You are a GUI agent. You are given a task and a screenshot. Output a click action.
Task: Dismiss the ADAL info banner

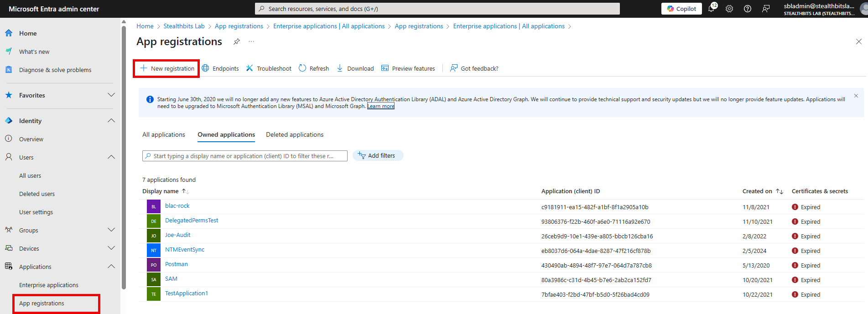856,96
